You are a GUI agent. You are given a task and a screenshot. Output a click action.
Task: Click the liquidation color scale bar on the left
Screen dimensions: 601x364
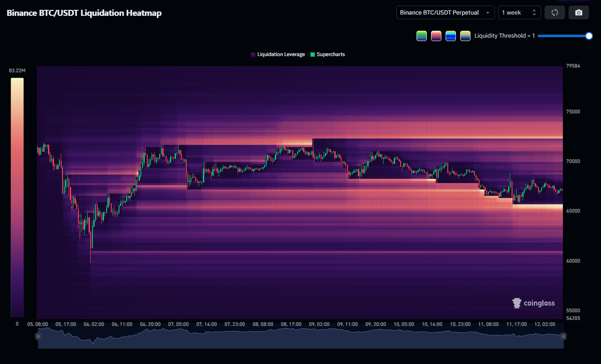click(x=17, y=197)
